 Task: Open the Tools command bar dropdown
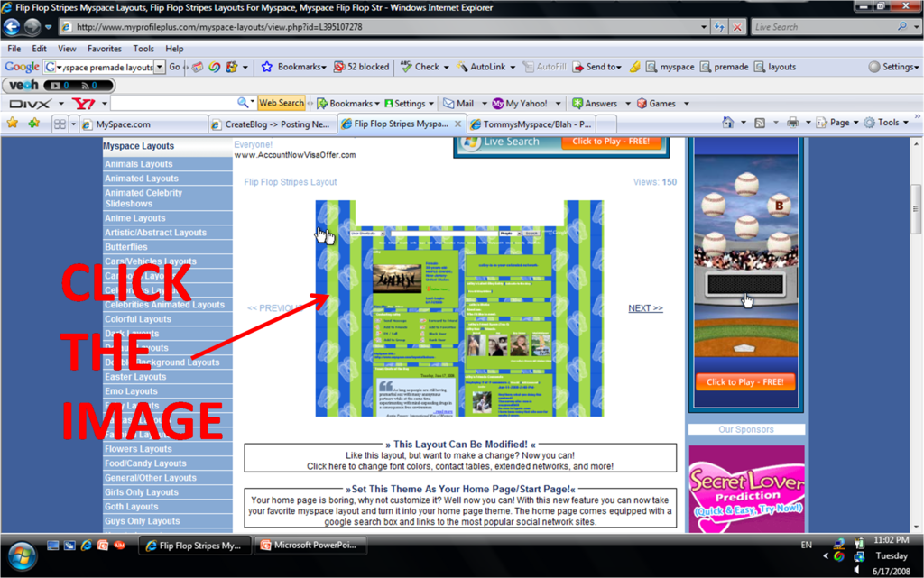click(x=887, y=123)
